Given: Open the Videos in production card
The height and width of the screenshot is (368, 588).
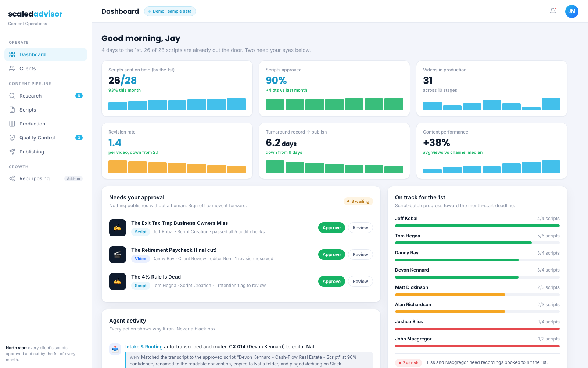Looking at the screenshot, I should coord(492,89).
